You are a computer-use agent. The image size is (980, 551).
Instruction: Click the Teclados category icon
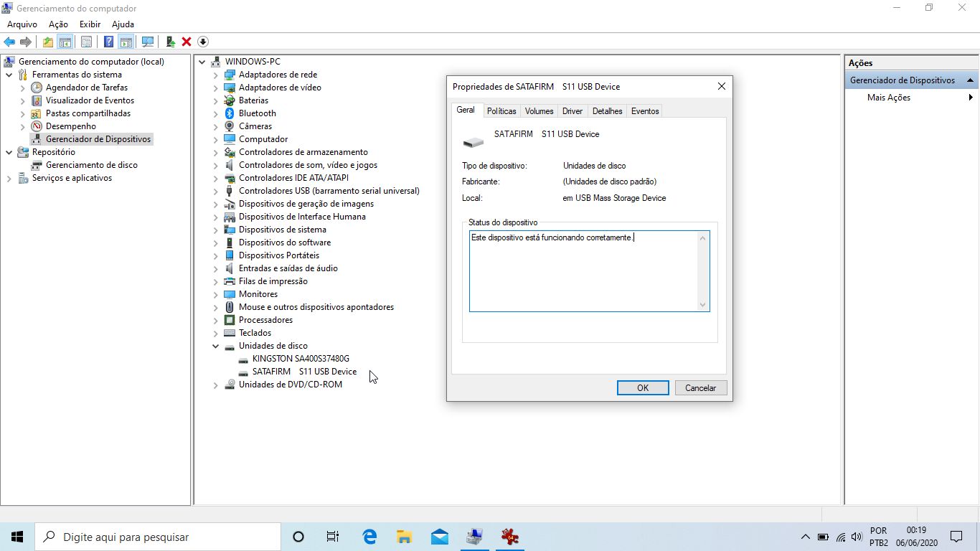click(230, 333)
